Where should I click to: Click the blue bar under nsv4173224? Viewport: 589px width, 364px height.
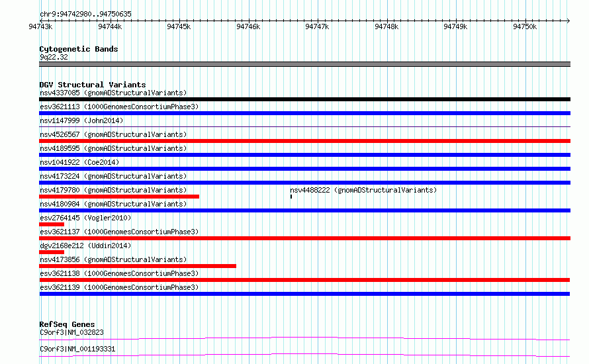(304, 183)
